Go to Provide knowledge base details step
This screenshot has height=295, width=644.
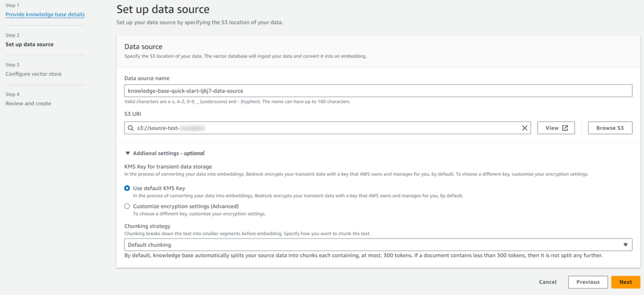[x=45, y=15]
